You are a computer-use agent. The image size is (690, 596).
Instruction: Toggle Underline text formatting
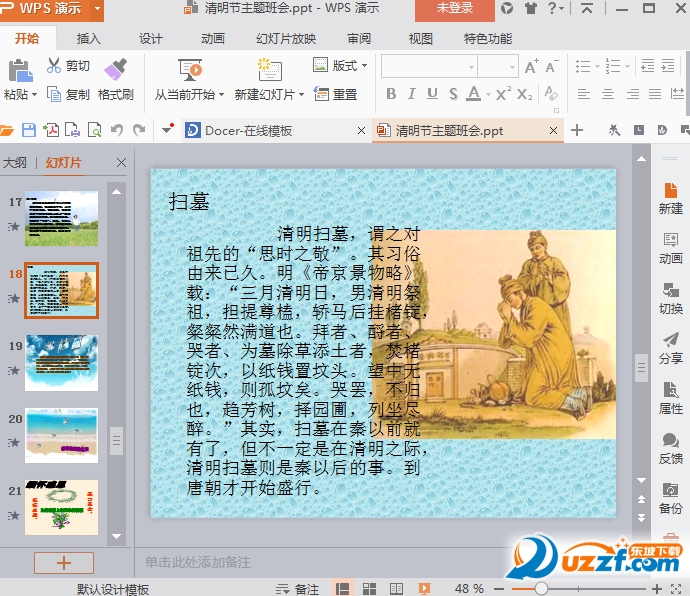[x=433, y=94]
